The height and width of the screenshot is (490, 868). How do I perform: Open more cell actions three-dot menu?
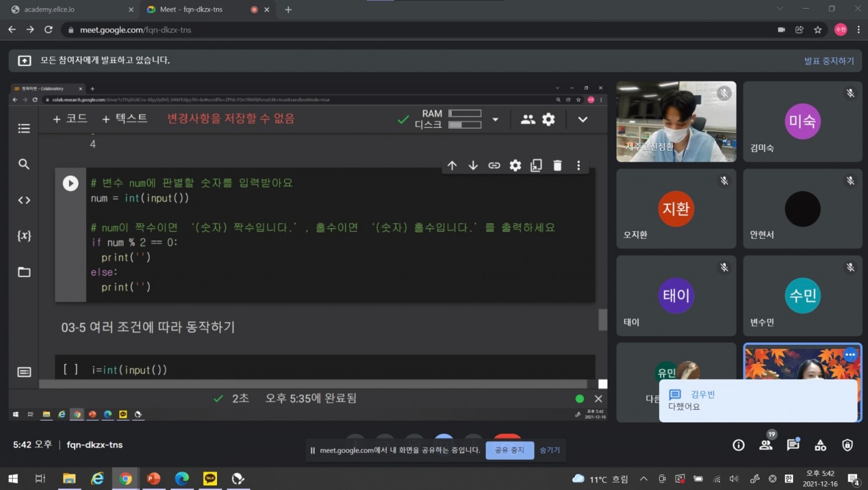[578, 165]
